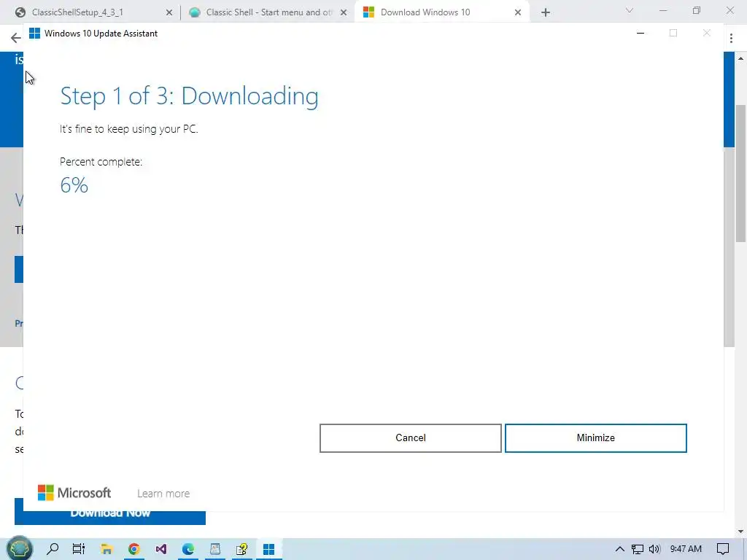Click the scrollbar up arrow
This screenshot has width=747, height=560.
click(741, 58)
